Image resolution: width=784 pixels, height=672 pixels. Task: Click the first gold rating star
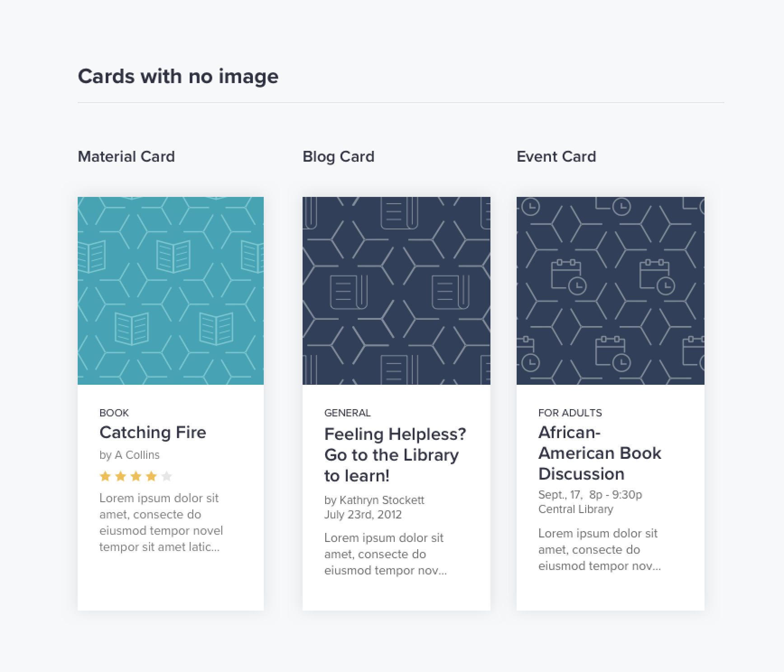click(105, 476)
